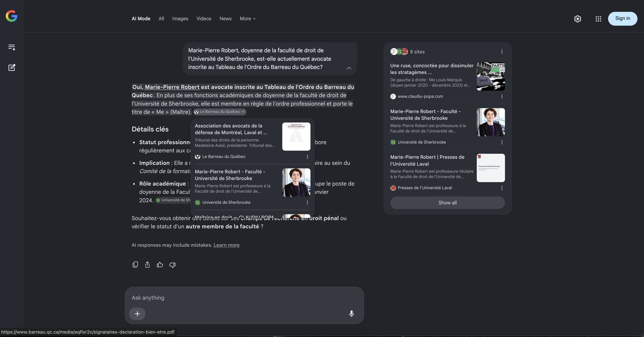Click the Université de Sherbrooke citation chip after 2024
Screen dimensions: 644x337
point(173,200)
